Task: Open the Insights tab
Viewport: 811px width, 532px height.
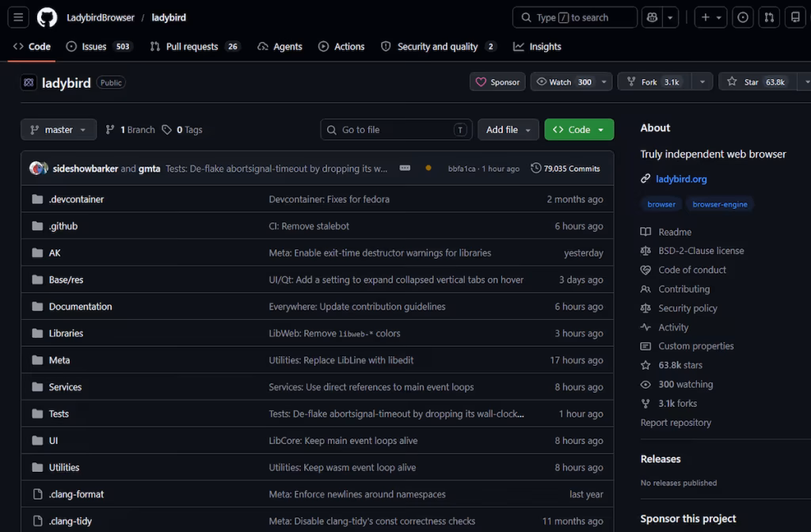Action: pyautogui.click(x=537, y=47)
